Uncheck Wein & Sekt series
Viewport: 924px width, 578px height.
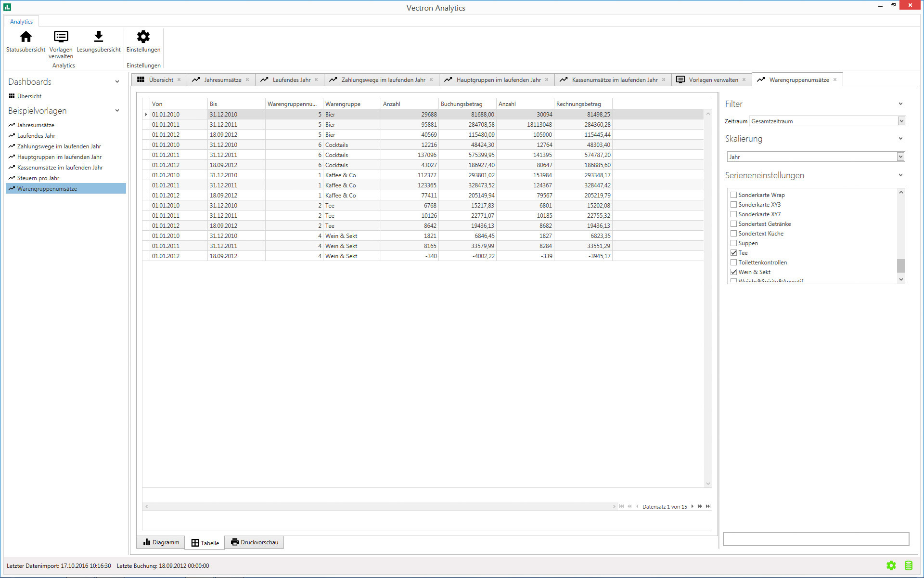click(733, 272)
